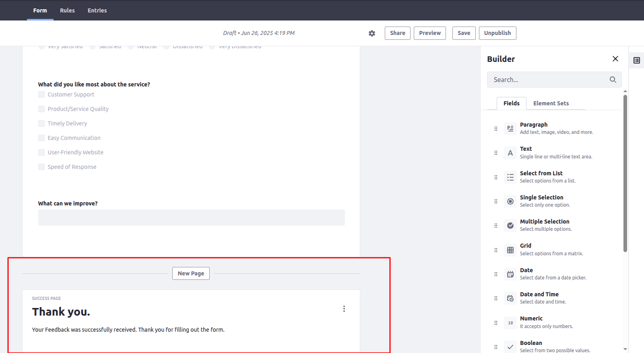Open form settings gear icon
644x353 pixels.
[x=372, y=33]
